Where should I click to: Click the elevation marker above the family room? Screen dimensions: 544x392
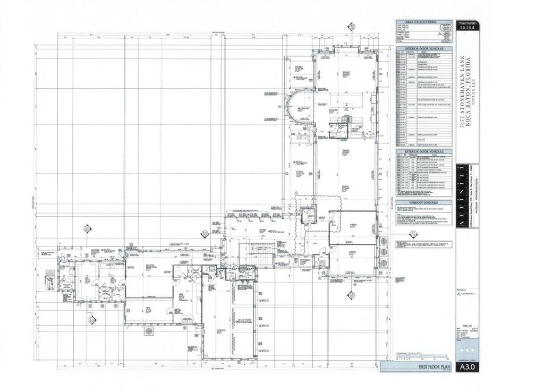pyautogui.click(x=351, y=27)
